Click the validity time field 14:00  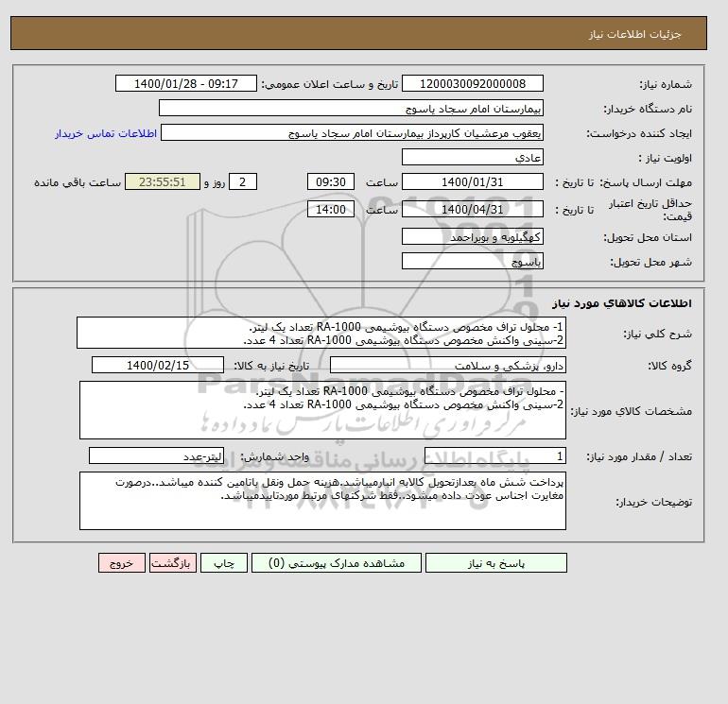[331, 209]
